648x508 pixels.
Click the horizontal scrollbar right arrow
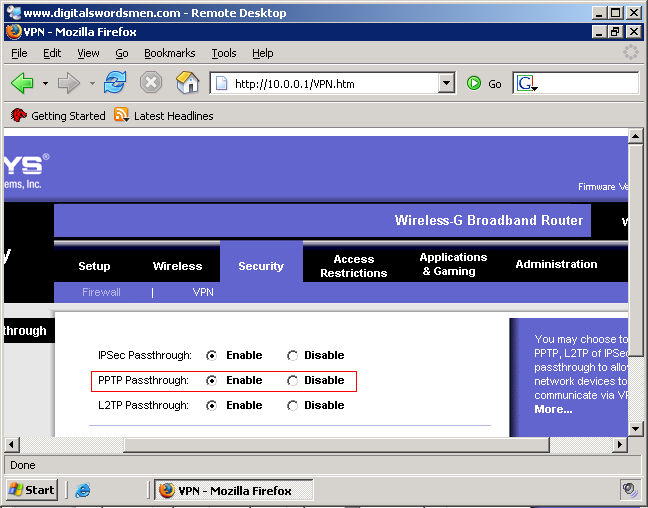coord(619,445)
